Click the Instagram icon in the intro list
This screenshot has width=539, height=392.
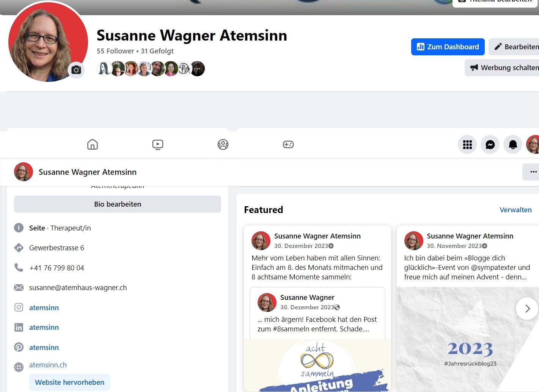(19, 307)
